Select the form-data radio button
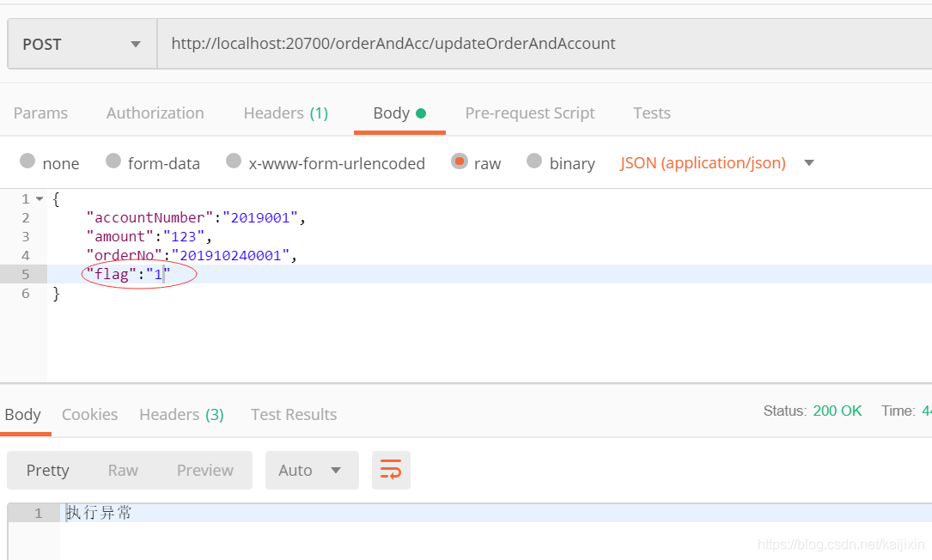This screenshot has width=932, height=560. click(113, 161)
